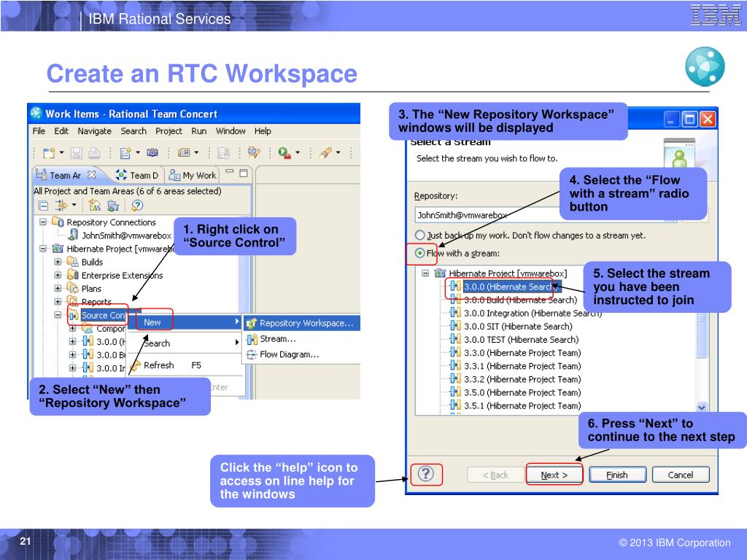Image resolution: width=747 pixels, height=560 pixels.
Task: Open the Search menu in menu bar
Action: [x=133, y=131]
